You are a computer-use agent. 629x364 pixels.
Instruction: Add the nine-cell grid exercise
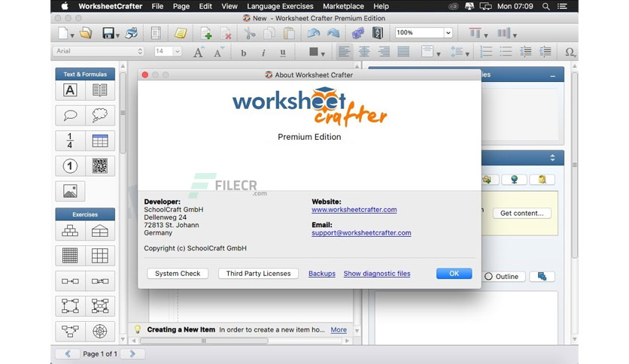[x=100, y=256]
